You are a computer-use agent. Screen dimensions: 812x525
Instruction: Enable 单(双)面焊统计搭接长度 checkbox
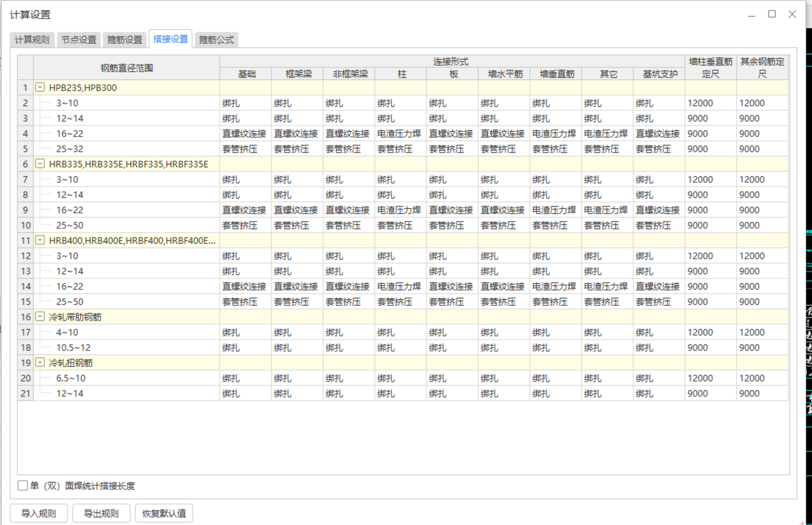tap(23, 486)
